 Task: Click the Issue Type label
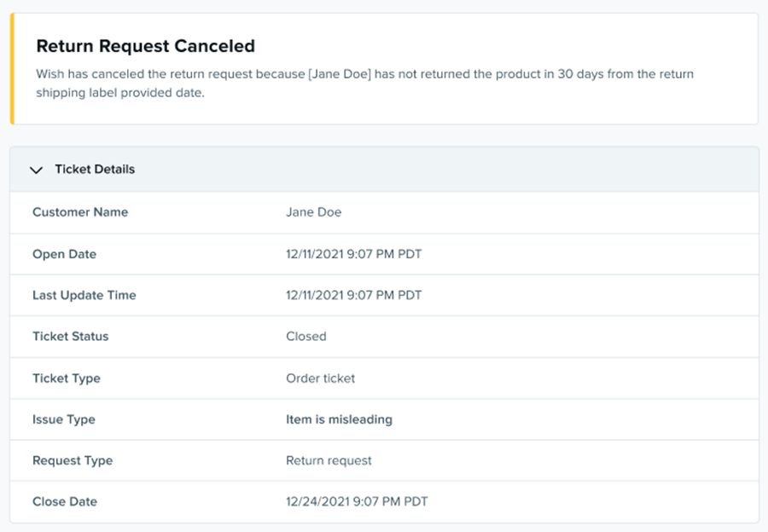coord(63,419)
